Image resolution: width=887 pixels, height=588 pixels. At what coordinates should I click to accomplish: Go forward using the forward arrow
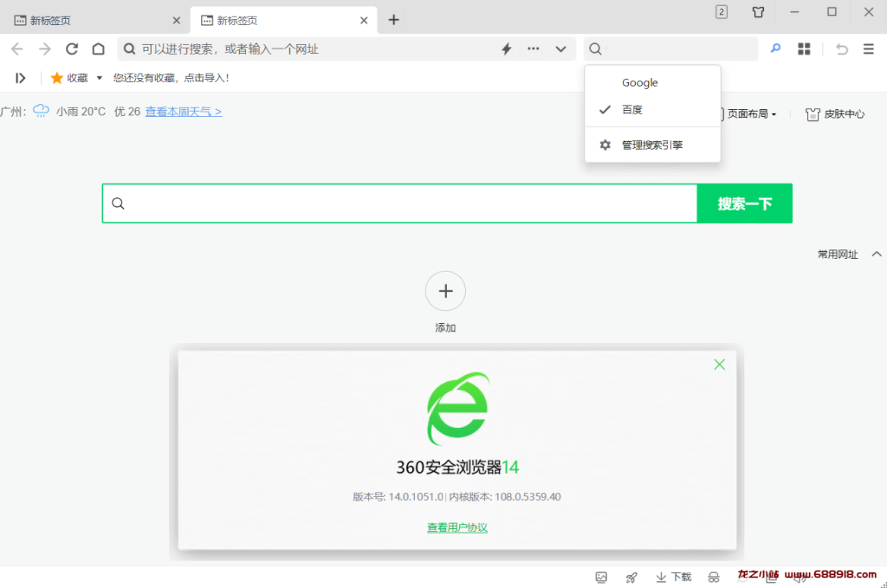[x=45, y=49]
